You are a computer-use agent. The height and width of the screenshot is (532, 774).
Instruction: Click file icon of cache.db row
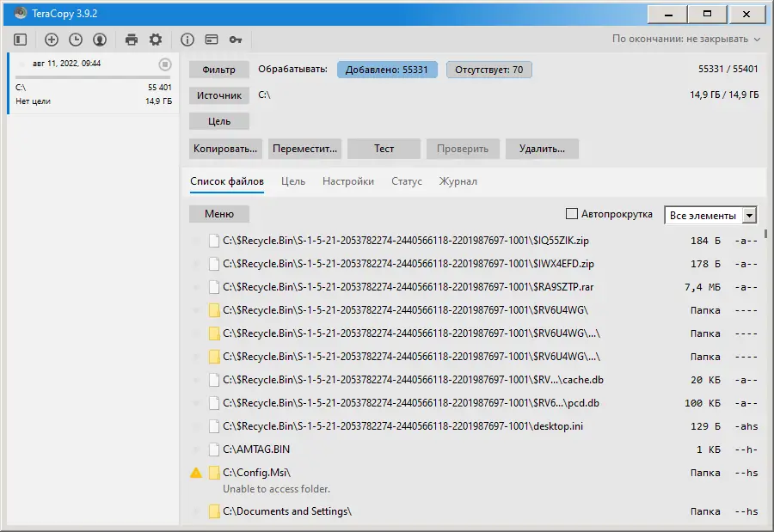click(x=214, y=380)
